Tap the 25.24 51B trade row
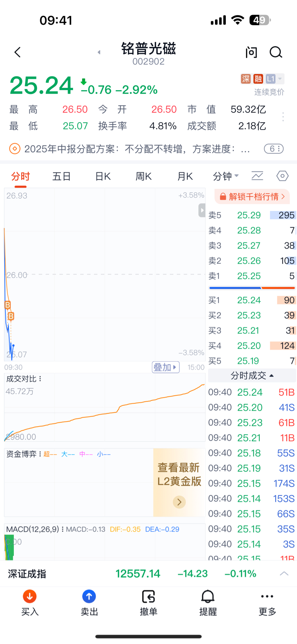Image resolution: width=297 pixels, height=644 pixels. point(252,392)
